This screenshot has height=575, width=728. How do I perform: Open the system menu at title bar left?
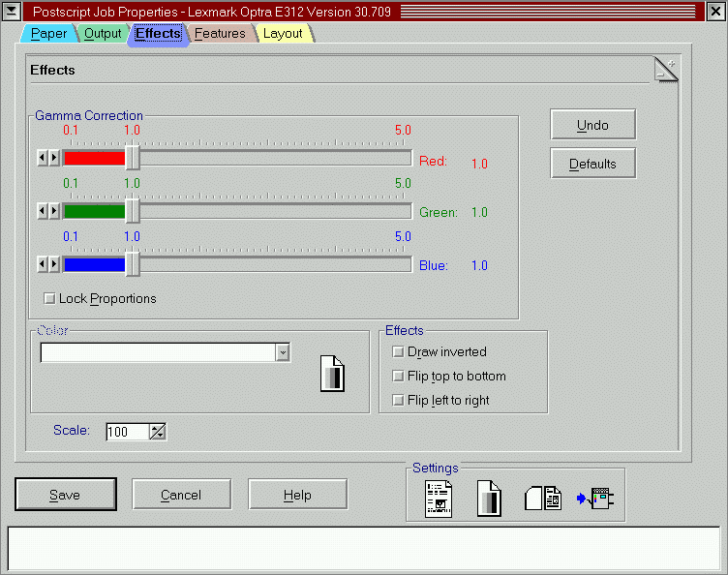pyautogui.click(x=12, y=12)
